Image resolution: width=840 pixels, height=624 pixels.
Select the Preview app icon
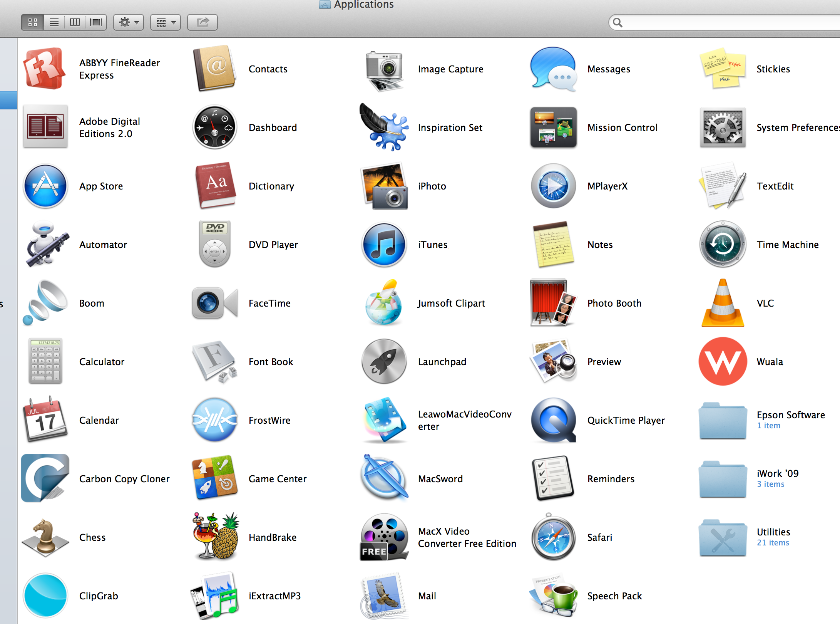click(554, 361)
